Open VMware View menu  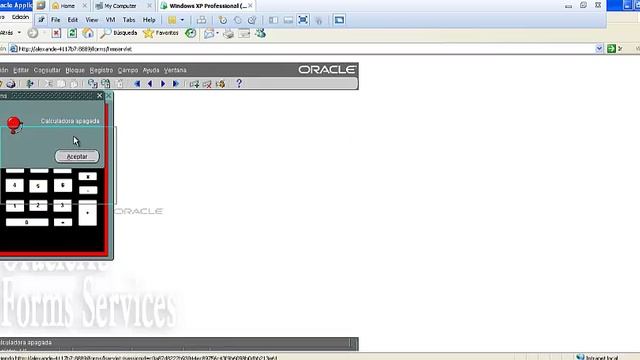[91, 20]
